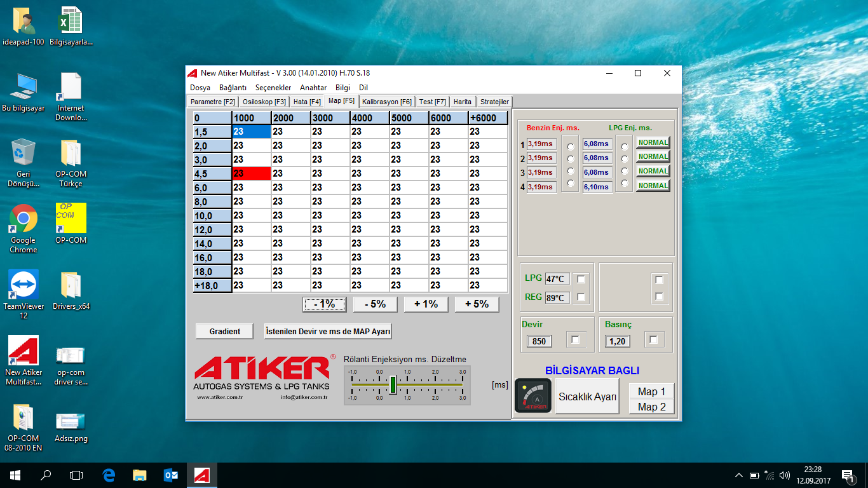Select the Bu bilgisayar desktop icon
Screen dimensions: 868x488
point(24,86)
